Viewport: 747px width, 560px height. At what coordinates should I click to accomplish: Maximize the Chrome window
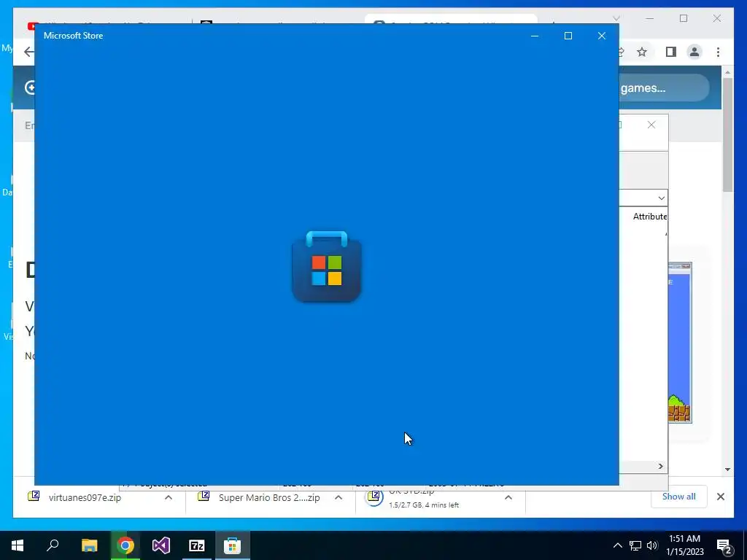click(684, 18)
